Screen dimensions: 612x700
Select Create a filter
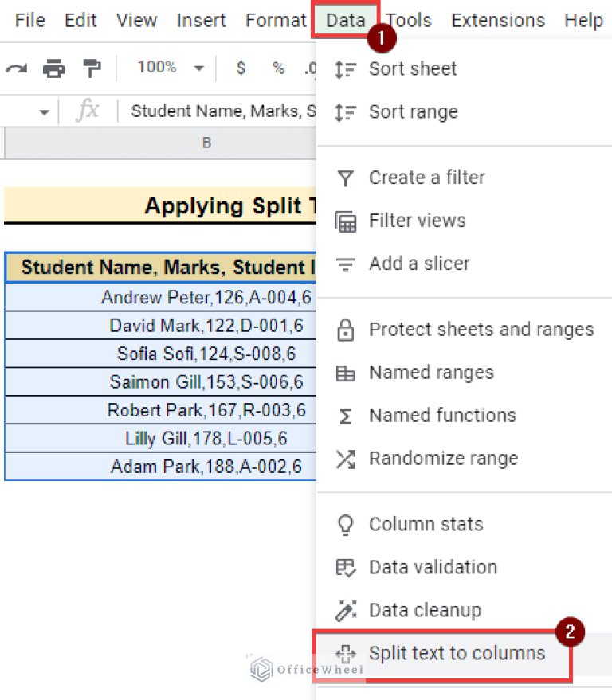pyautogui.click(x=426, y=178)
